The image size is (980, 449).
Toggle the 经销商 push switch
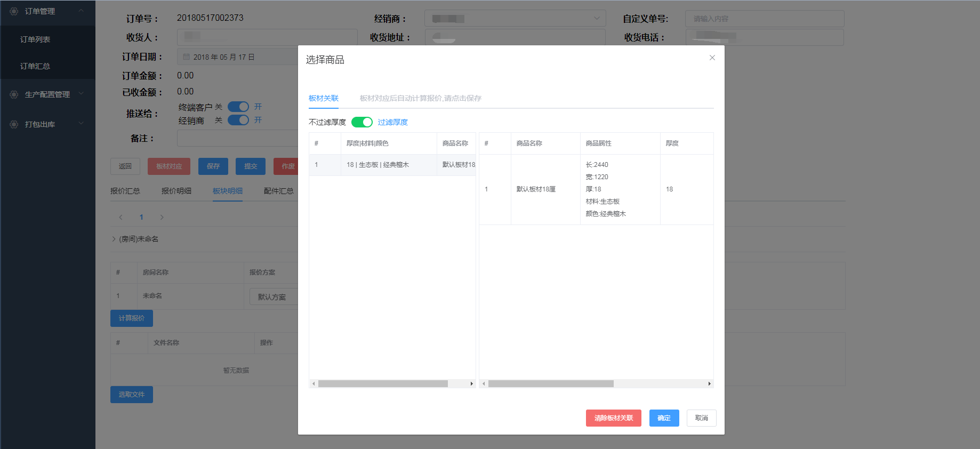click(x=238, y=120)
